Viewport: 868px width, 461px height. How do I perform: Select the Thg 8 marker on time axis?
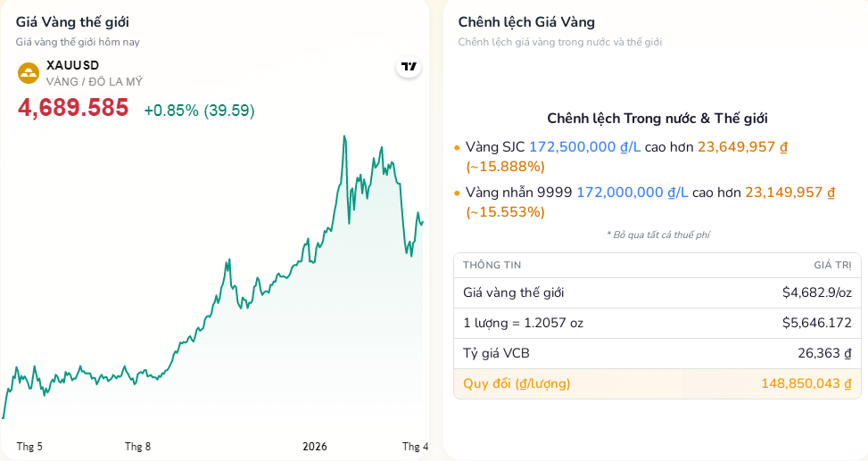[x=137, y=446]
